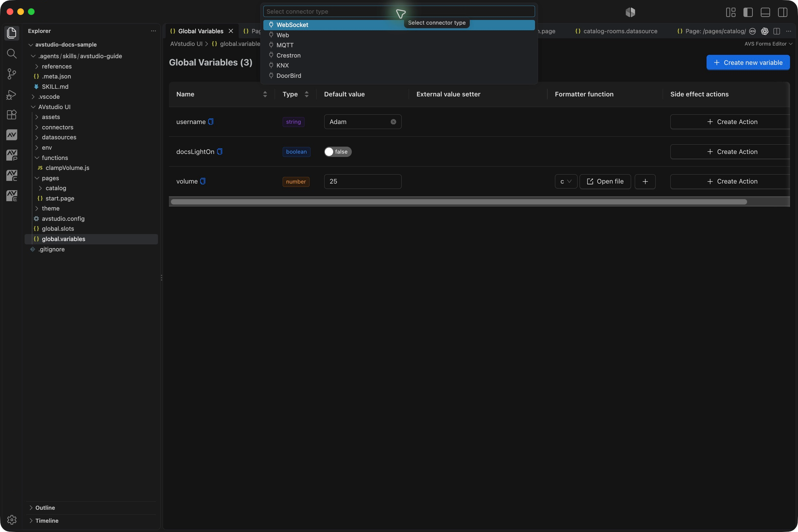Viewport: 798px width, 532px height.
Task: Choose MQTT connector type
Action: [x=399, y=45]
